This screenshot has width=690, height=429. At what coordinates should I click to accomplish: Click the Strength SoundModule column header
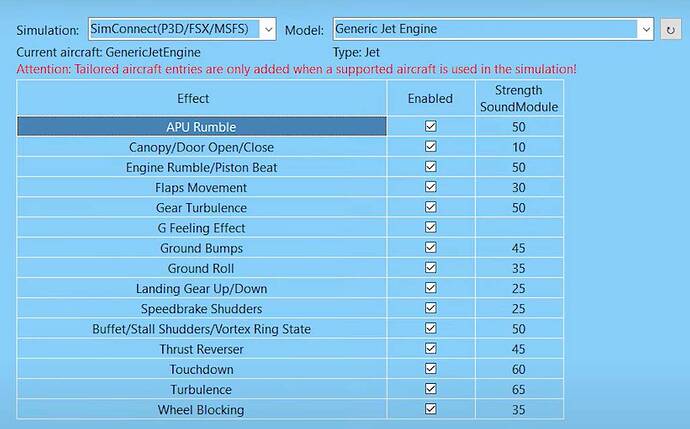[518, 98]
